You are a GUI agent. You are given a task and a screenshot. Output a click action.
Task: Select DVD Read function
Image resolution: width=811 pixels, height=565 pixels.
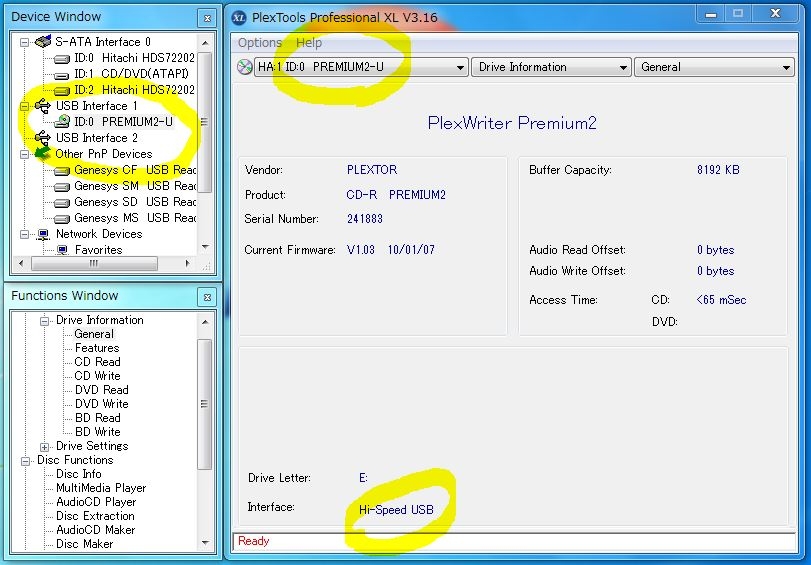tap(101, 390)
